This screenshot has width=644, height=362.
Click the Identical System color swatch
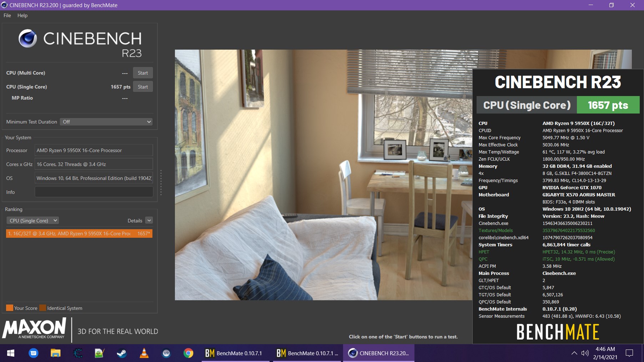42,308
